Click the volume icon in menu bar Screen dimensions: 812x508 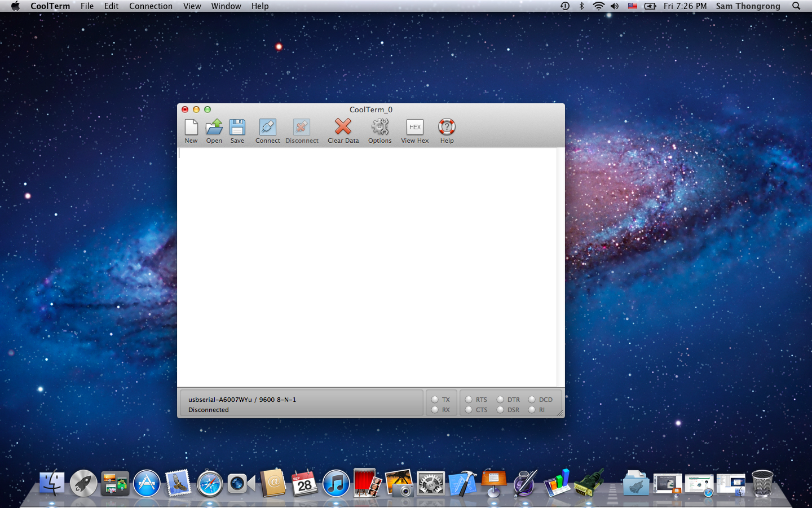(x=615, y=6)
